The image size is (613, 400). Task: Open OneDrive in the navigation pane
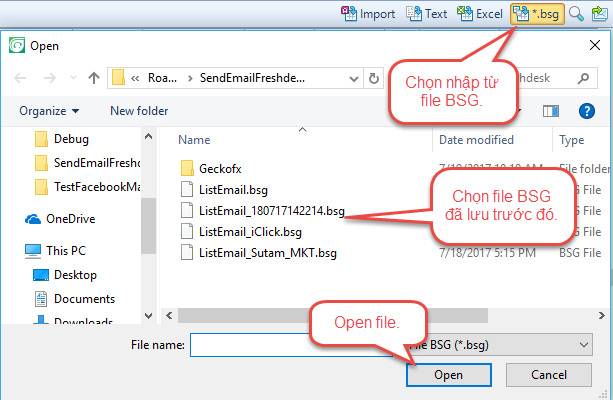click(x=60, y=219)
